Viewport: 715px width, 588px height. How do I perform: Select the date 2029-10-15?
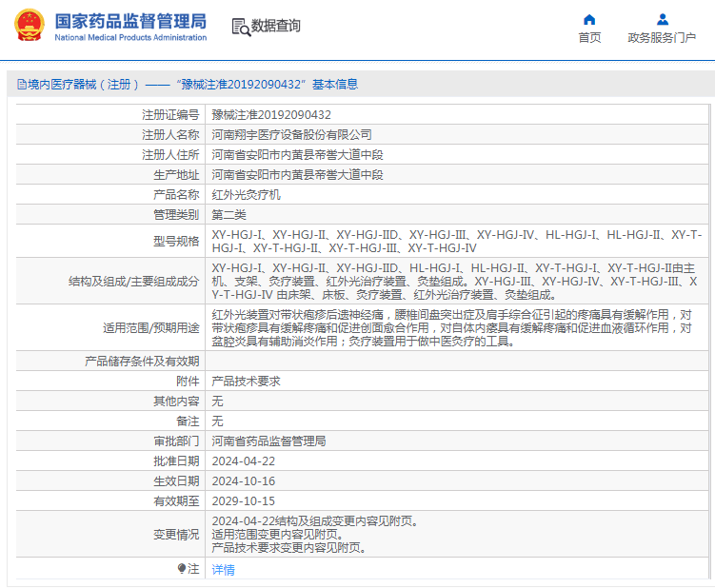(244, 501)
